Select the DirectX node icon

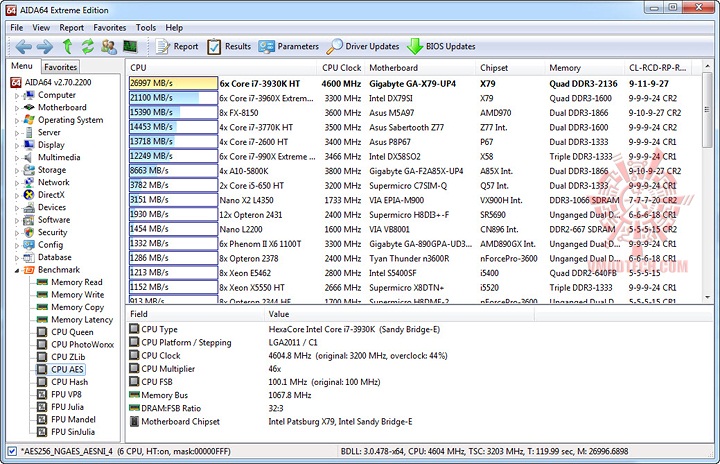[29, 195]
